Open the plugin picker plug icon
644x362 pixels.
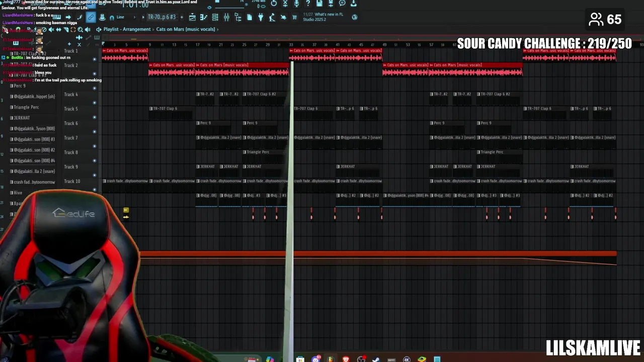coord(261,17)
